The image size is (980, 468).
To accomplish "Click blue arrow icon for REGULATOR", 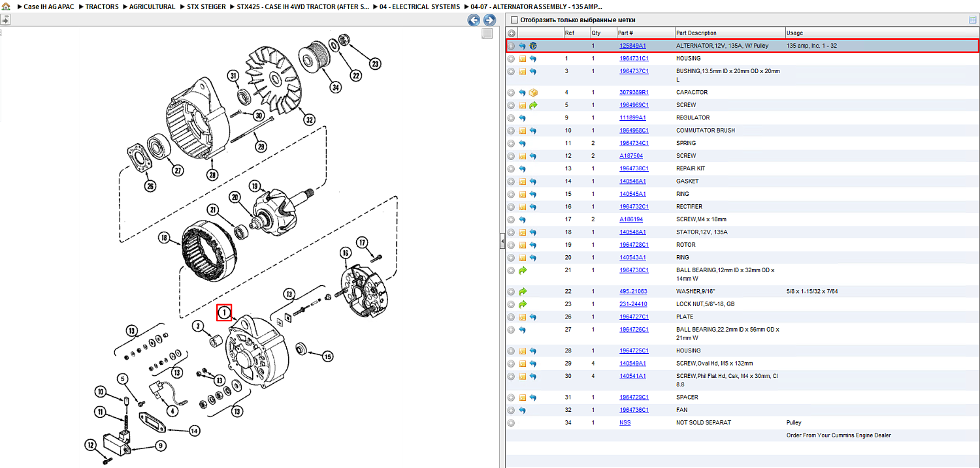I will click(x=523, y=118).
